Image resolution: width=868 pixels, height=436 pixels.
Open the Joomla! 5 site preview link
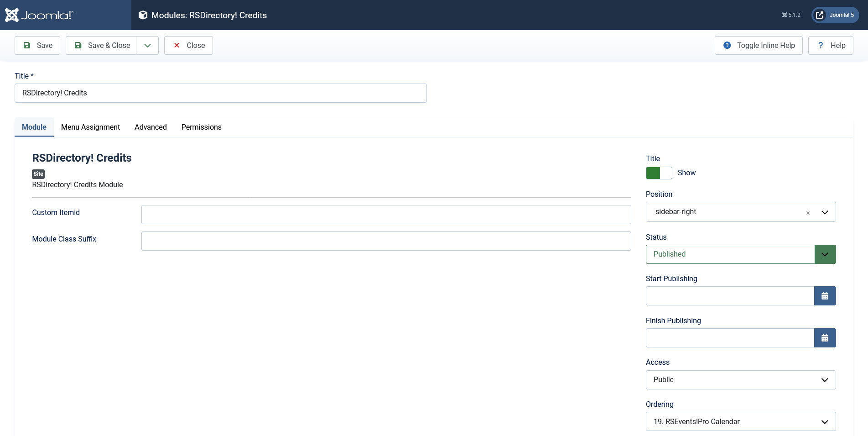(835, 15)
